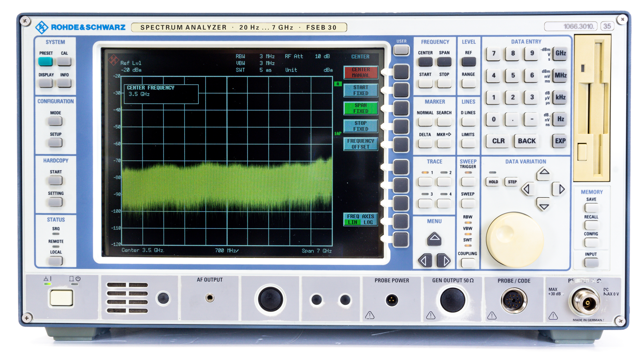Push the FREQUENCY START key

pyautogui.click(x=425, y=83)
